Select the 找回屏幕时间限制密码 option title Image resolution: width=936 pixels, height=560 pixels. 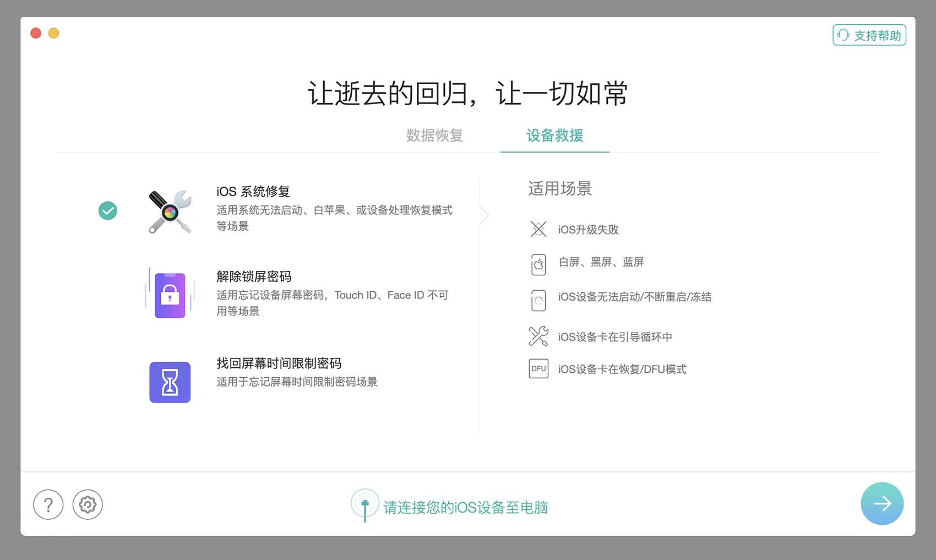(x=279, y=363)
